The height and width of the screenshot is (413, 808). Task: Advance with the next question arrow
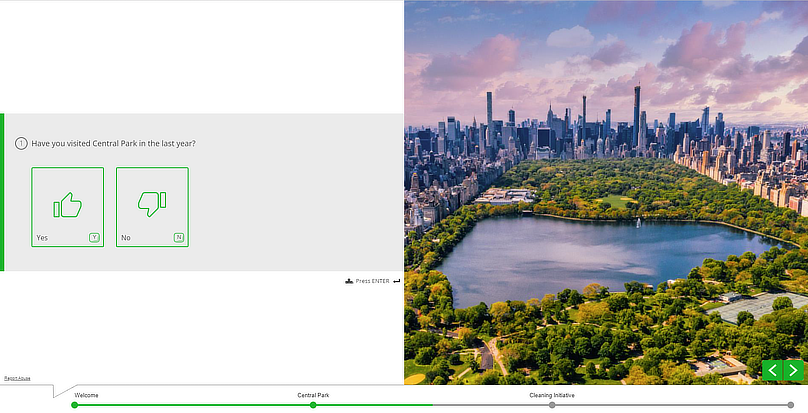tap(793, 371)
